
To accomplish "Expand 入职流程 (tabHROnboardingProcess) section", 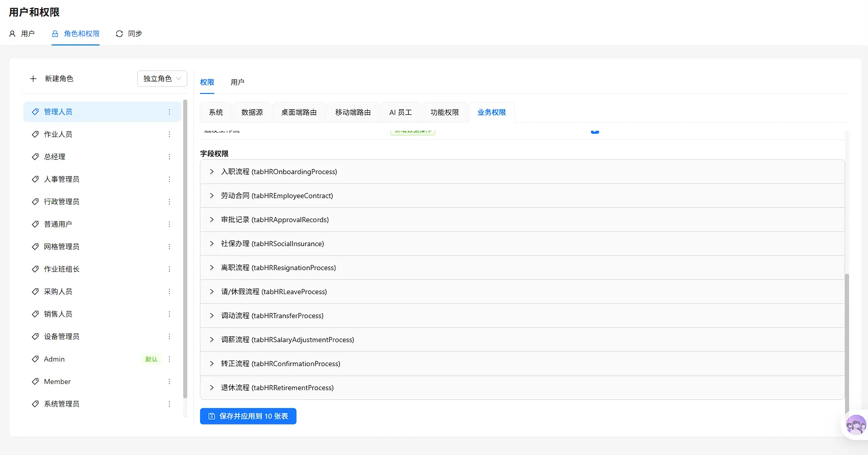I will click(x=523, y=172).
